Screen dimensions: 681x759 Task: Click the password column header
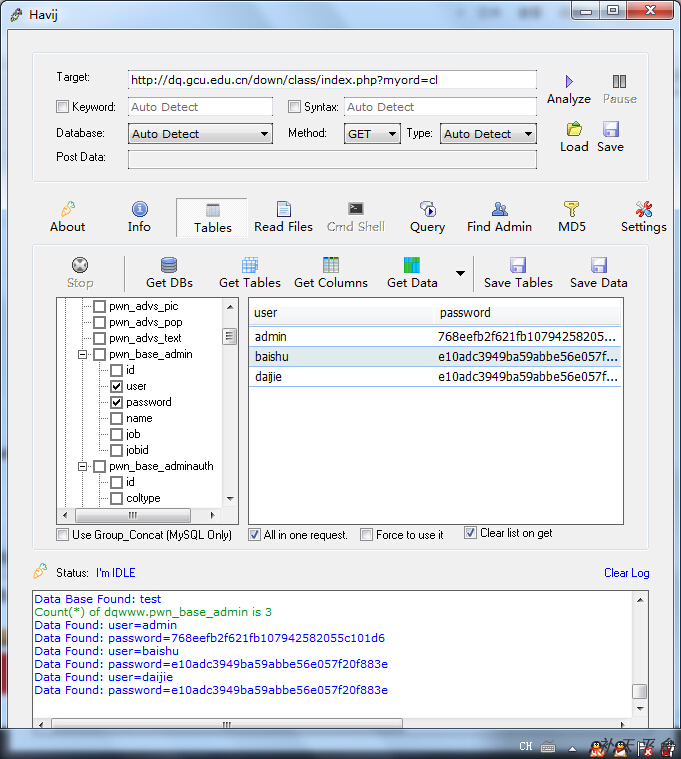tap(528, 313)
